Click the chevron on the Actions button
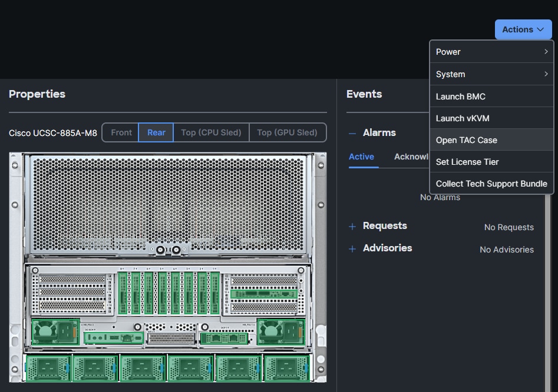This screenshot has width=558, height=392. 540,29
